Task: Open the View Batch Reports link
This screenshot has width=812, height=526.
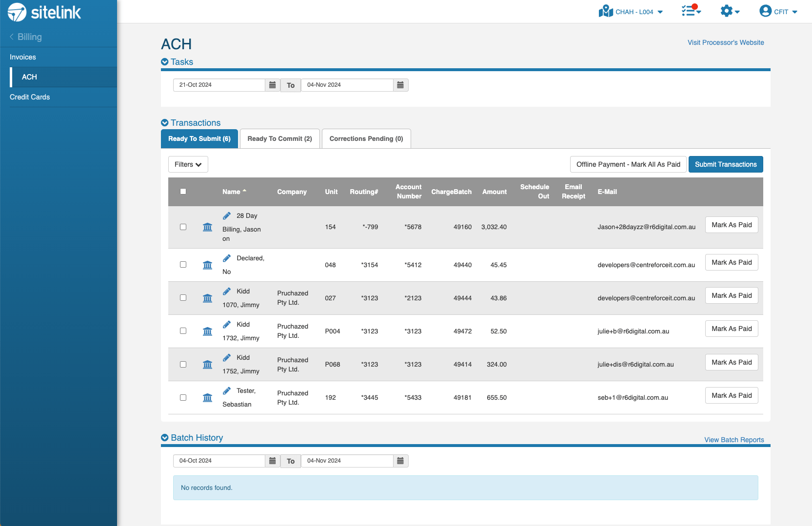Action: [x=733, y=440]
